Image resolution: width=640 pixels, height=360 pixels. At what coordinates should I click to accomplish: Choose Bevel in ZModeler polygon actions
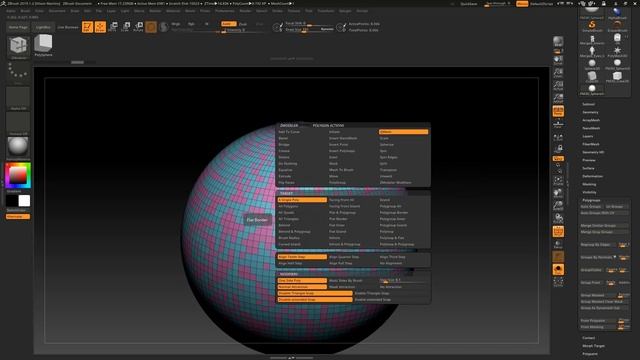click(x=283, y=138)
